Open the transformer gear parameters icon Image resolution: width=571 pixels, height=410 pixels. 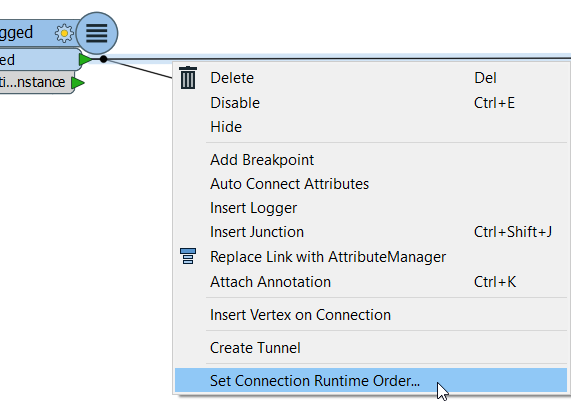(x=64, y=33)
